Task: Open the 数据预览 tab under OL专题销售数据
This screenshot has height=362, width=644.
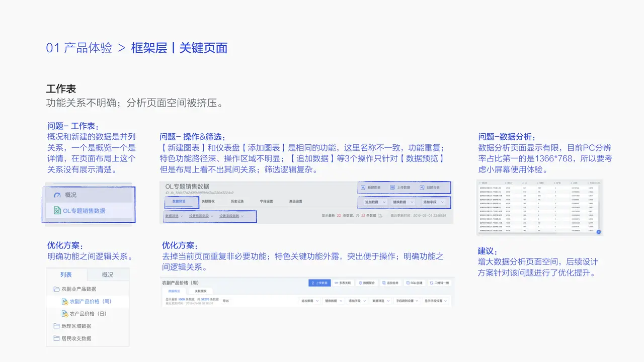Action: [179, 202]
